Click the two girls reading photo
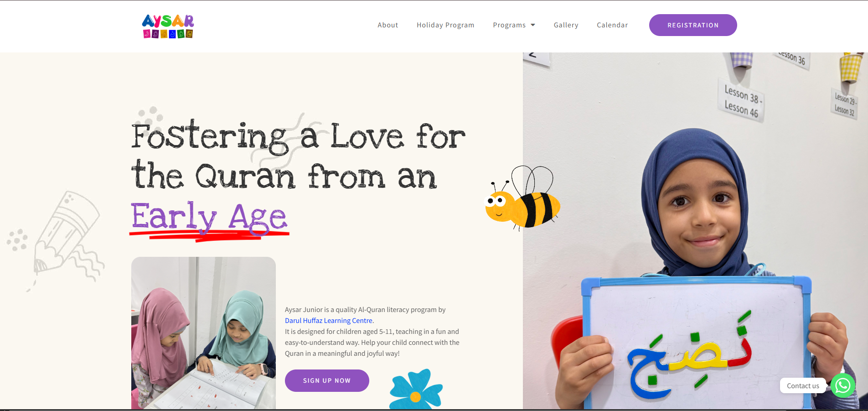This screenshot has height=411, width=868. pos(203,333)
